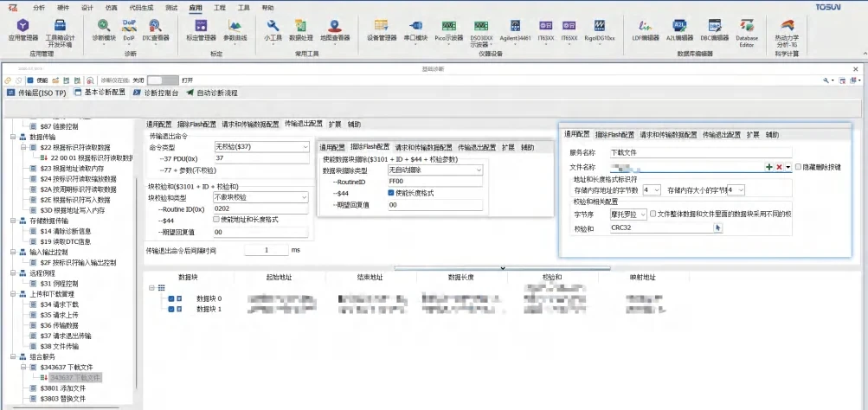
Task: Open the DSO30XX示波器 oscilloscope
Action: pyautogui.click(x=480, y=33)
